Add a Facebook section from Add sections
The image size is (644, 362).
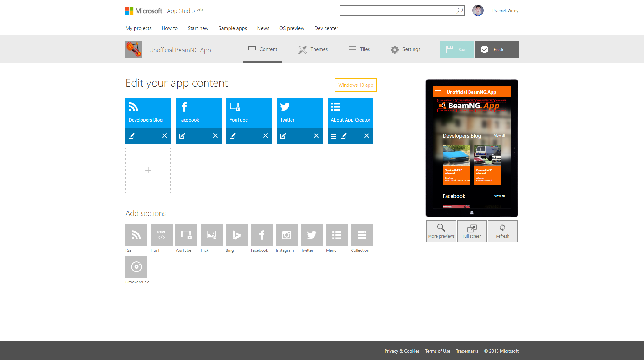(x=262, y=235)
